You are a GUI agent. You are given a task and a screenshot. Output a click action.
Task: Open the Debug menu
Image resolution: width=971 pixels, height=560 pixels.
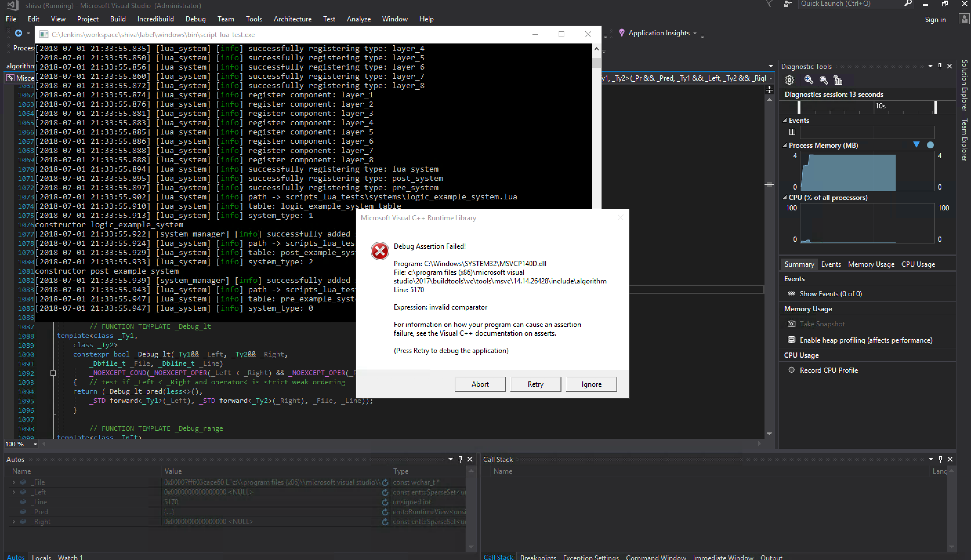[x=195, y=19]
